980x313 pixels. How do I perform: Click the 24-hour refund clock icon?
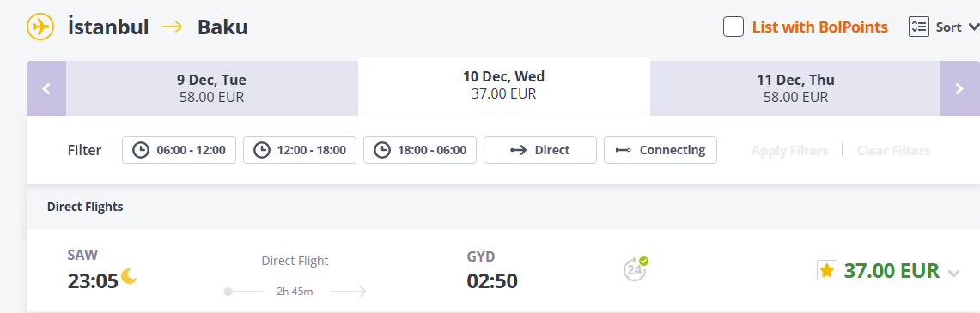click(x=635, y=269)
